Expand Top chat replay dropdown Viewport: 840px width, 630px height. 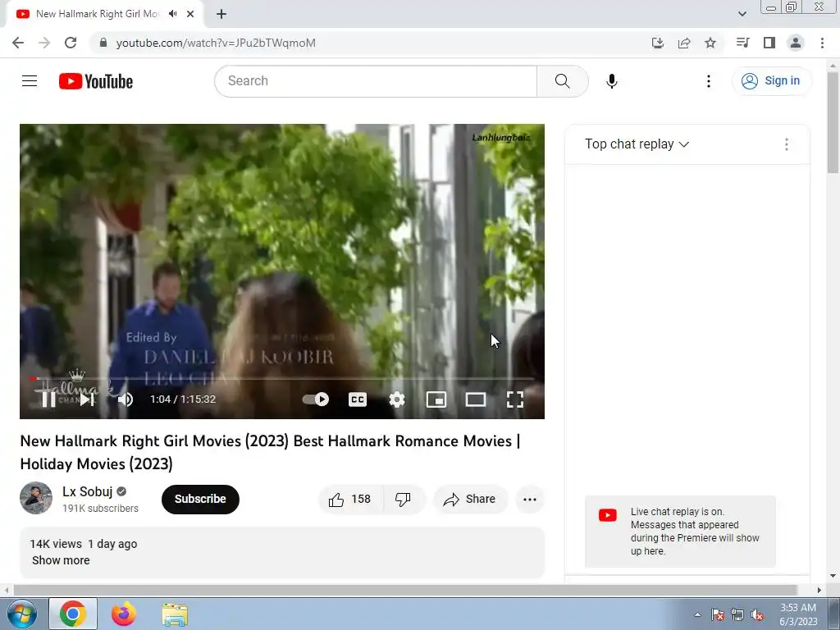tap(637, 144)
